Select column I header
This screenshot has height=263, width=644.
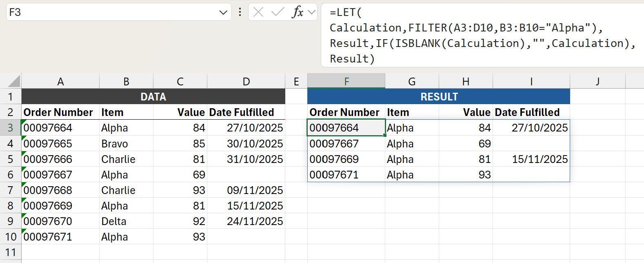tap(531, 81)
